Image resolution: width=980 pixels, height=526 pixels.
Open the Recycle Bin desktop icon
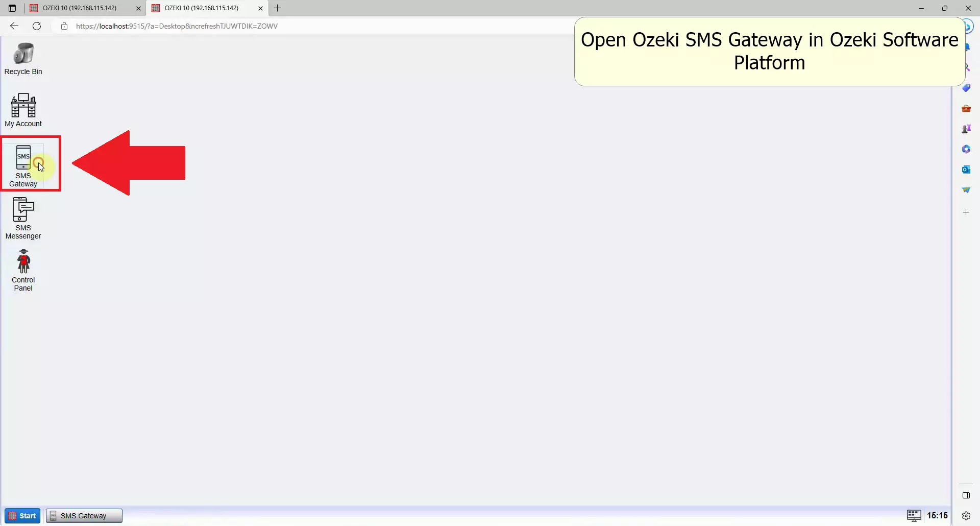[23, 59]
